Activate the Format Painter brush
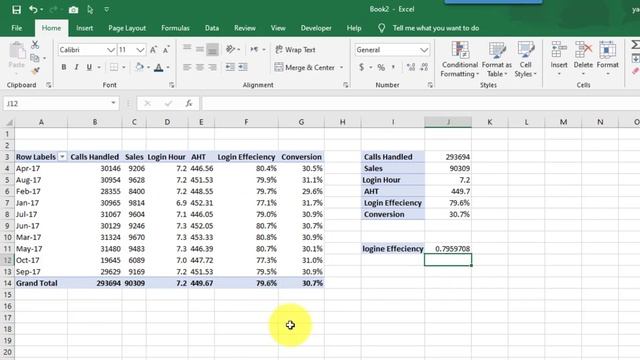The height and width of the screenshot is (360, 640). point(36,71)
